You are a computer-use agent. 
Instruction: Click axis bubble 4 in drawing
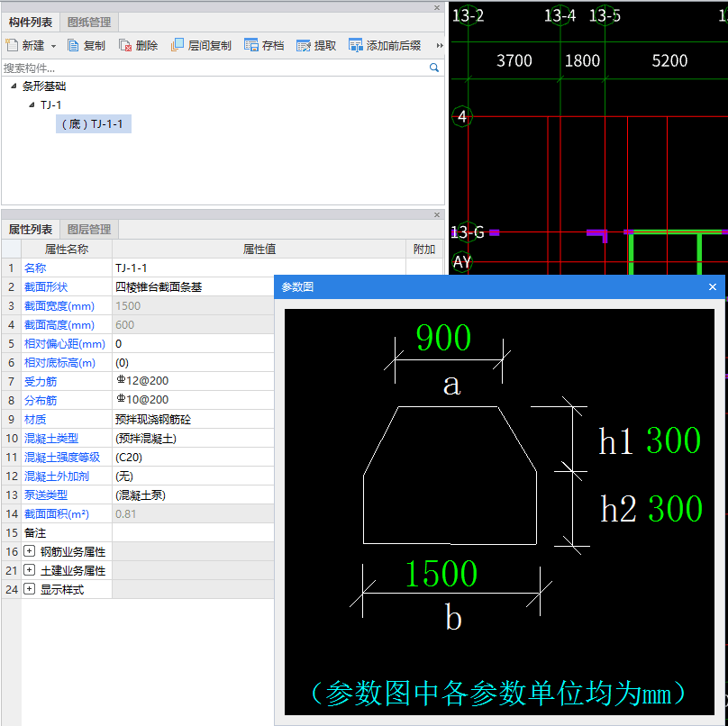click(x=462, y=116)
